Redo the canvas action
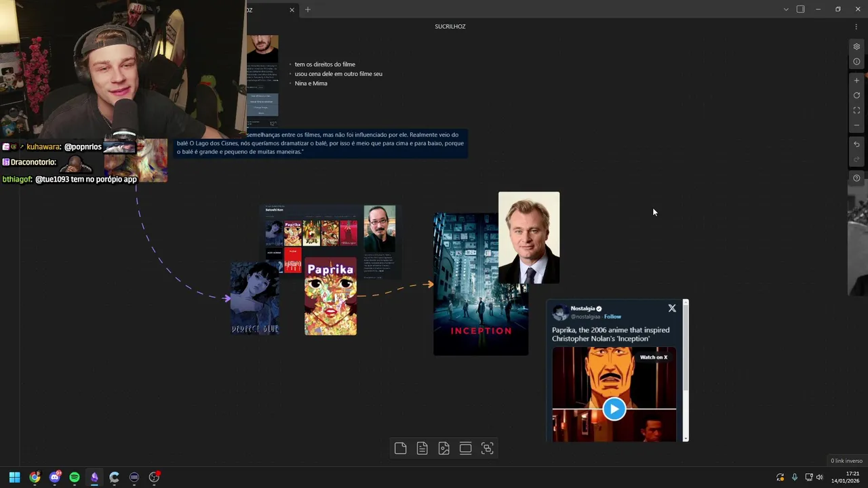Screen dimensions: 868x488 tap(856, 159)
